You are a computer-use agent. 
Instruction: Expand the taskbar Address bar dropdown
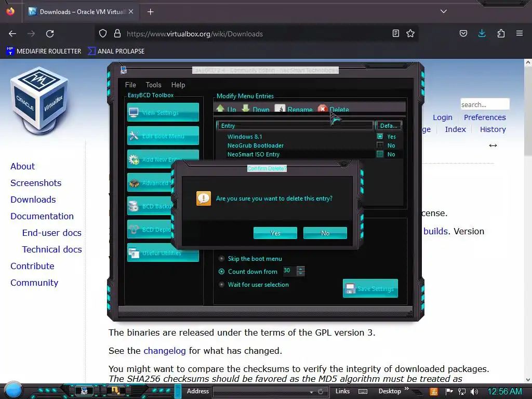[311, 392]
